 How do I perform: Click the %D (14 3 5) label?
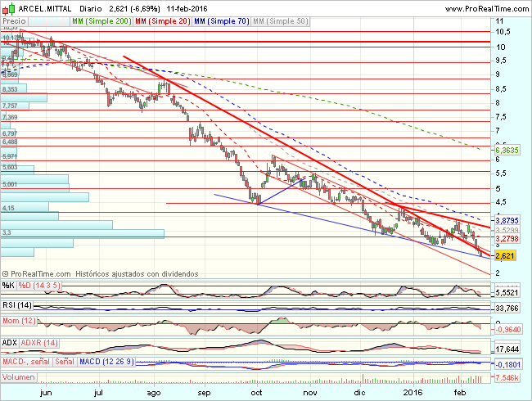click(39, 286)
